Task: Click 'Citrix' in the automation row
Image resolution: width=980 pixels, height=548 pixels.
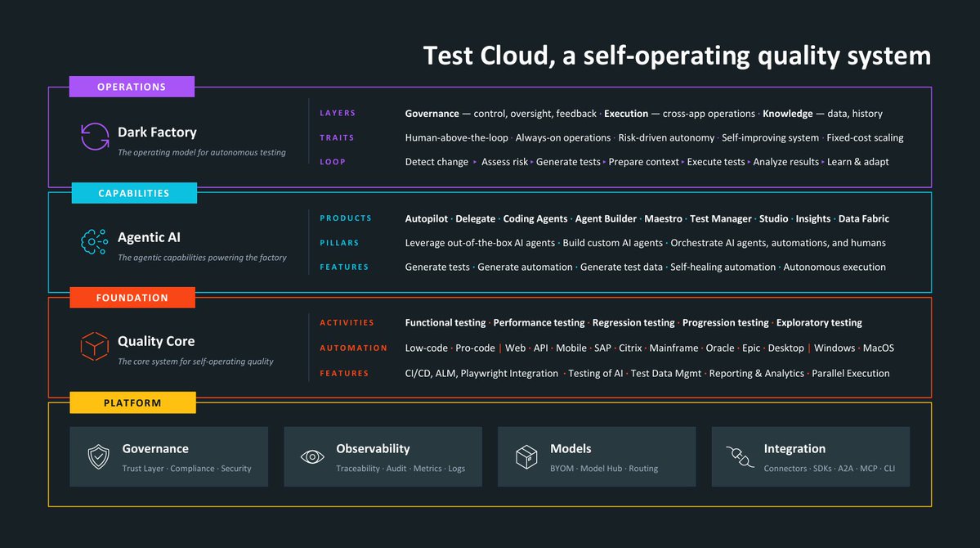Action: pos(630,348)
